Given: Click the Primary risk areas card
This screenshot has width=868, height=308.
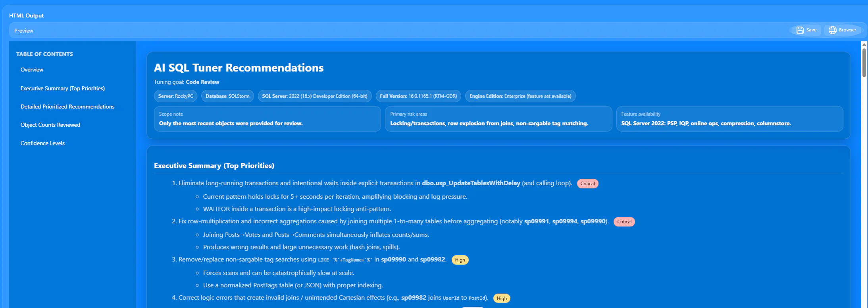Looking at the screenshot, I should point(498,119).
